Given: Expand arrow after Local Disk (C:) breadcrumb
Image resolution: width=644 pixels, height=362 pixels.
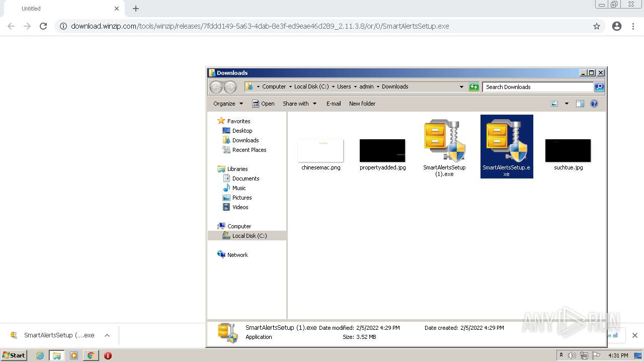Looking at the screenshot, I should point(333,86).
